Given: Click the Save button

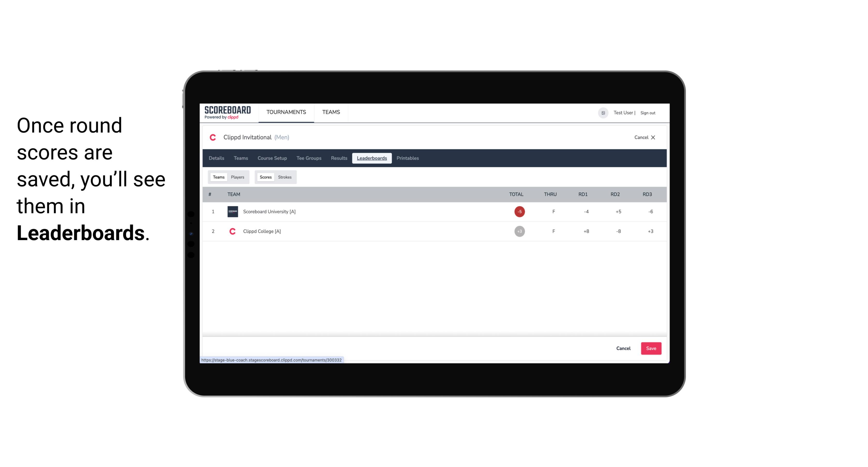Looking at the screenshot, I should coord(650,348).
